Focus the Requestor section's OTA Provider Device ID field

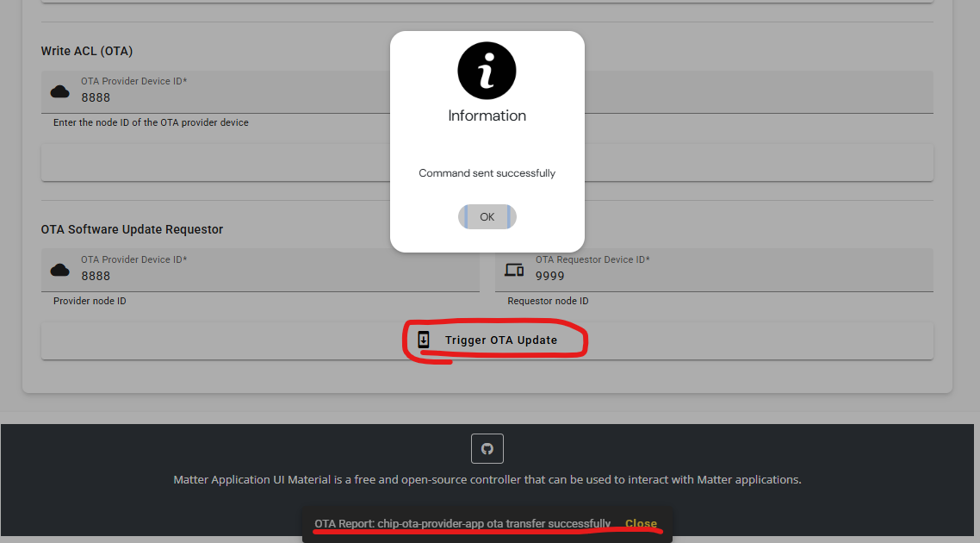click(x=260, y=271)
